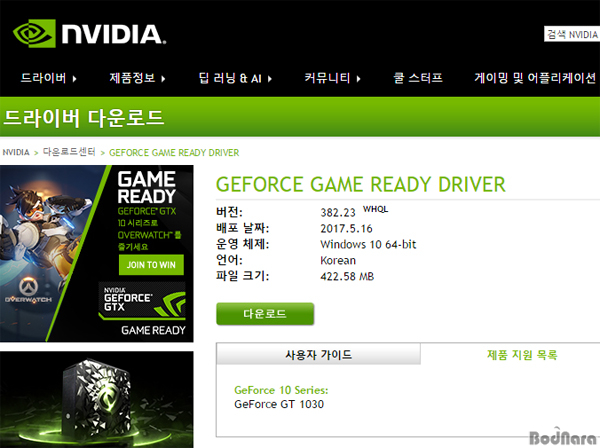Click the NVIDIA logo
The width and height of the screenshot is (600, 448).
(x=90, y=34)
